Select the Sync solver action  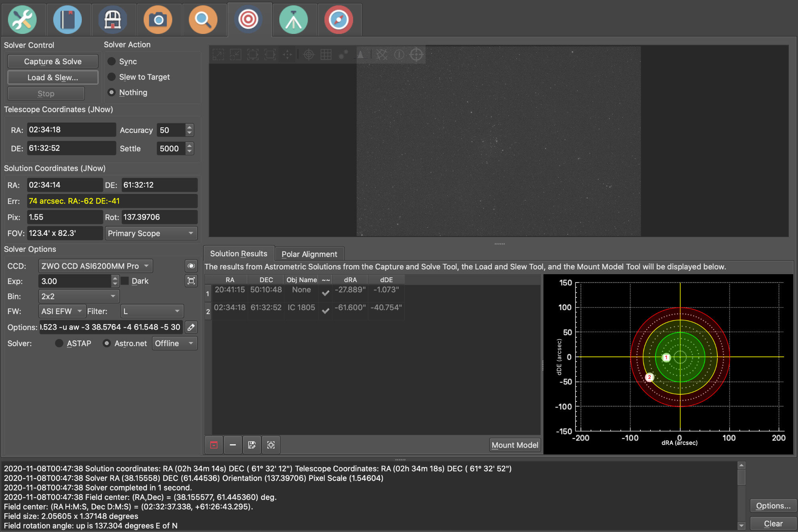point(112,61)
